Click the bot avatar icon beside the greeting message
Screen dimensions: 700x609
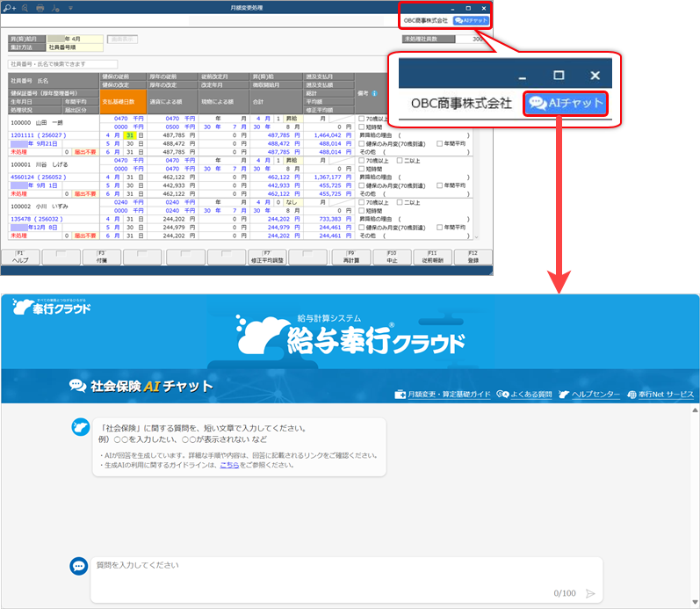(81, 427)
